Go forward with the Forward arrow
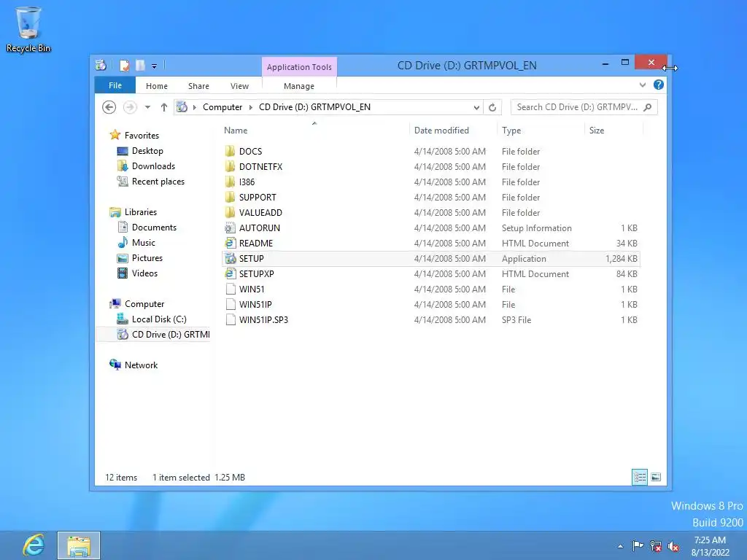The height and width of the screenshot is (560, 747). (130, 107)
